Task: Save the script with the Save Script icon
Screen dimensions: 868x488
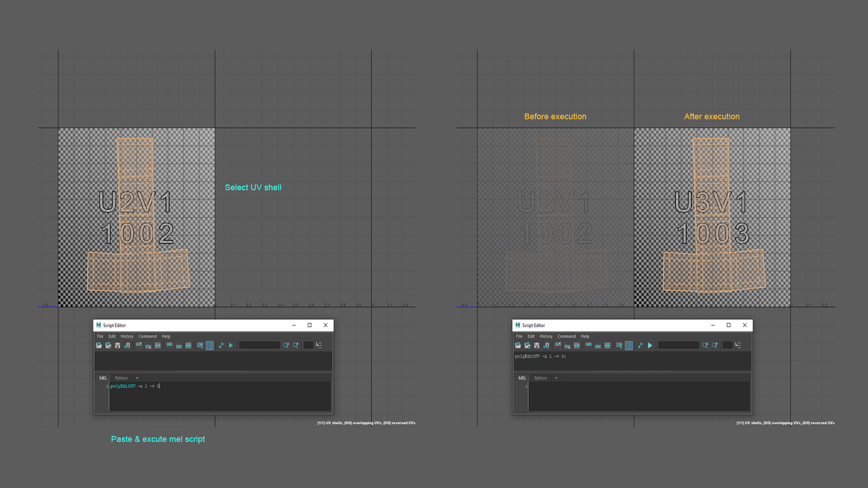Action: click(117, 345)
